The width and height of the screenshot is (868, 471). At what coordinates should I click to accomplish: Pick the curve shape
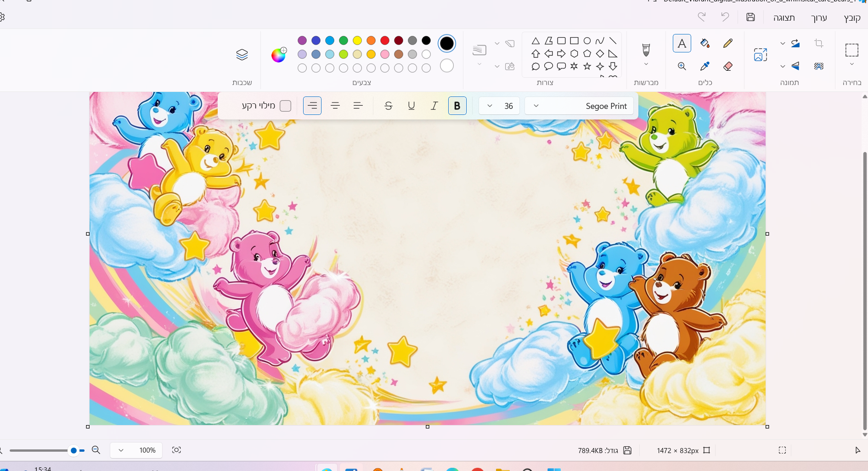coord(600,41)
